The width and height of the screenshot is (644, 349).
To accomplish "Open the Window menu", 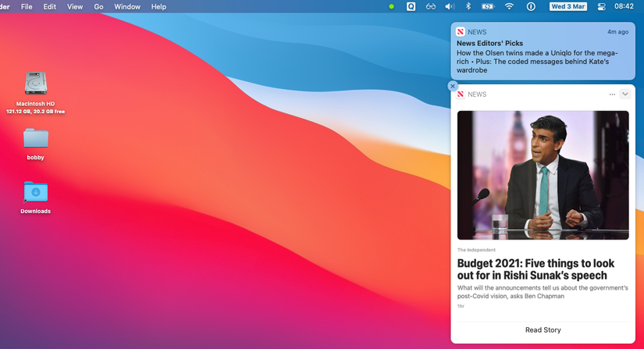I will pyautogui.click(x=127, y=6).
